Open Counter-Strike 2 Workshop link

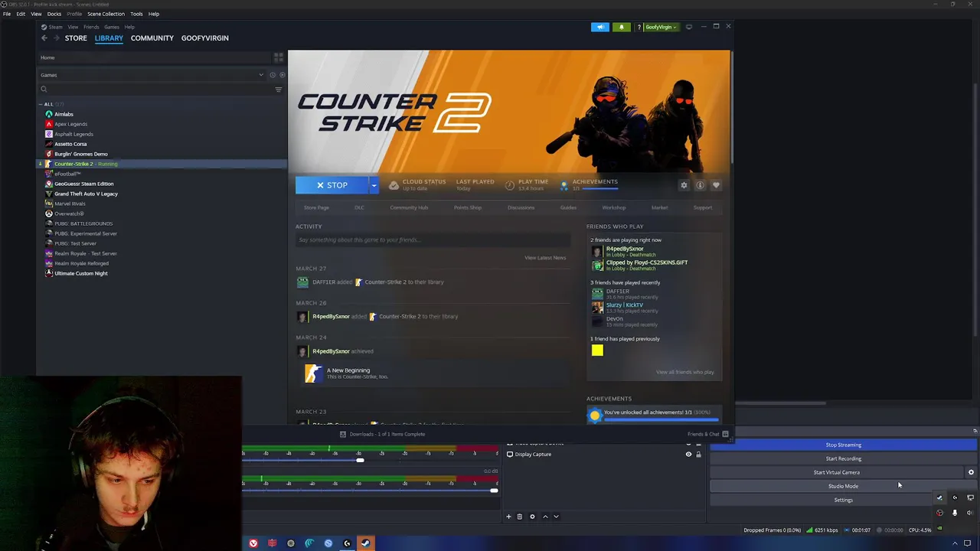coord(613,207)
